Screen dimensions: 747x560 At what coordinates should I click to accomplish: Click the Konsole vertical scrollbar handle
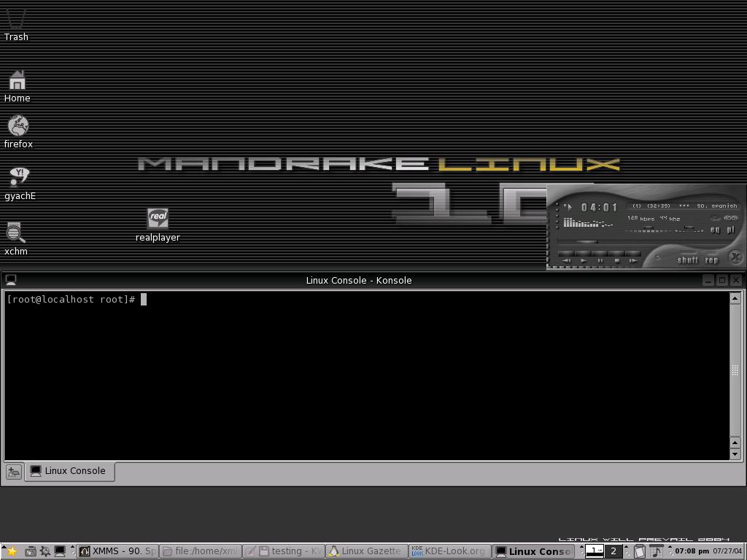coord(735,370)
